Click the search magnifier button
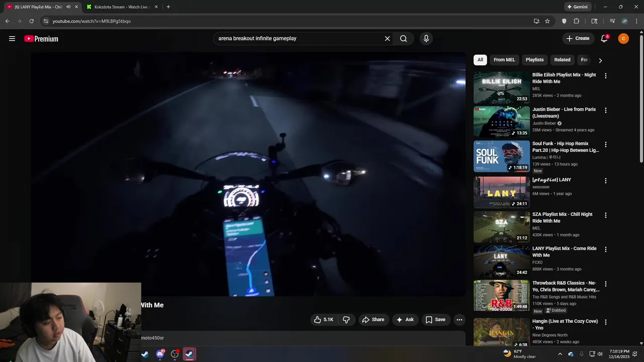Screen dimensions: 644x362 click(404, 39)
